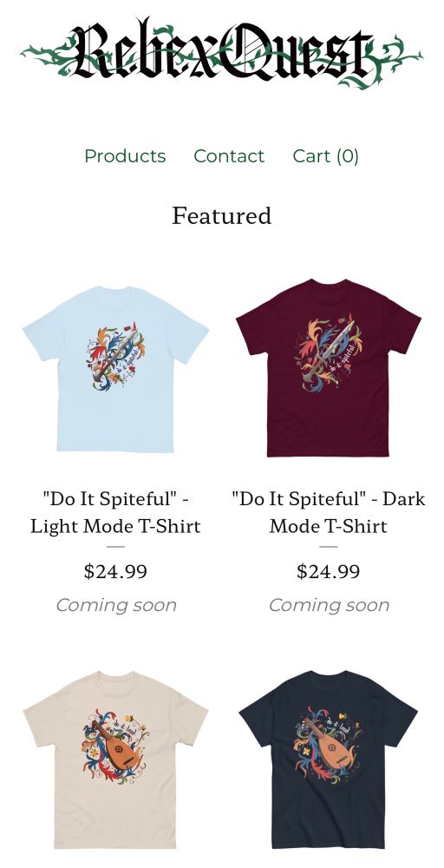
Task: Click the RebexQuest logo header
Action: click(222, 54)
